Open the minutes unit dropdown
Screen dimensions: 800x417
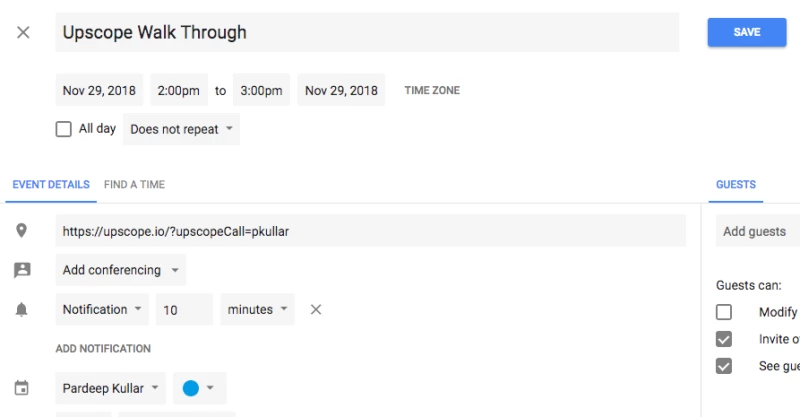pyautogui.click(x=258, y=310)
